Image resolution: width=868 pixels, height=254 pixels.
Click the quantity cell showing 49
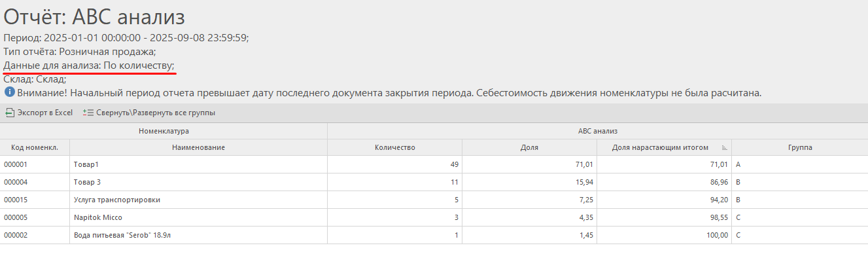pyautogui.click(x=395, y=164)
